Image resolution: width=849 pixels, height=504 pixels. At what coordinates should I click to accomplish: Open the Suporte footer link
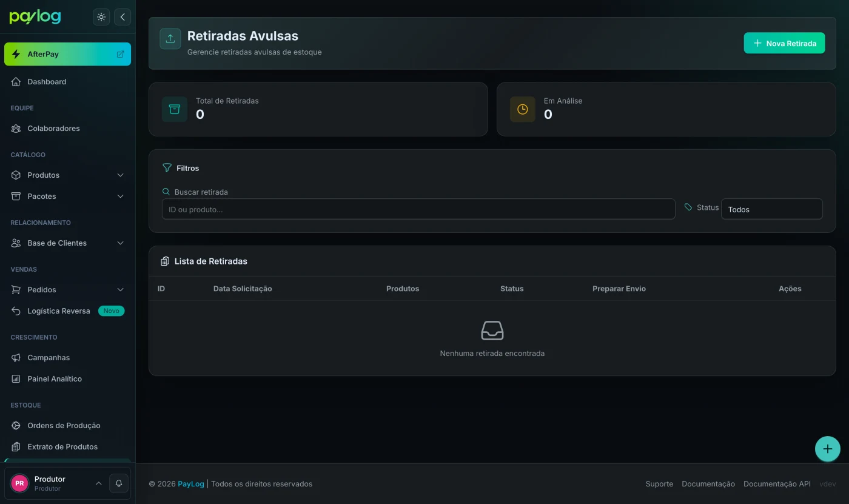659,484
